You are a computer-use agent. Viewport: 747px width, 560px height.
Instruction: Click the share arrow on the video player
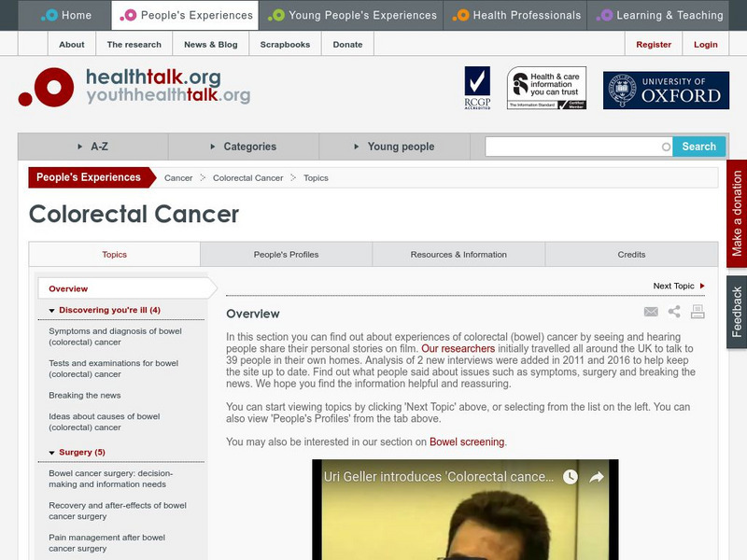coord(597,477)
